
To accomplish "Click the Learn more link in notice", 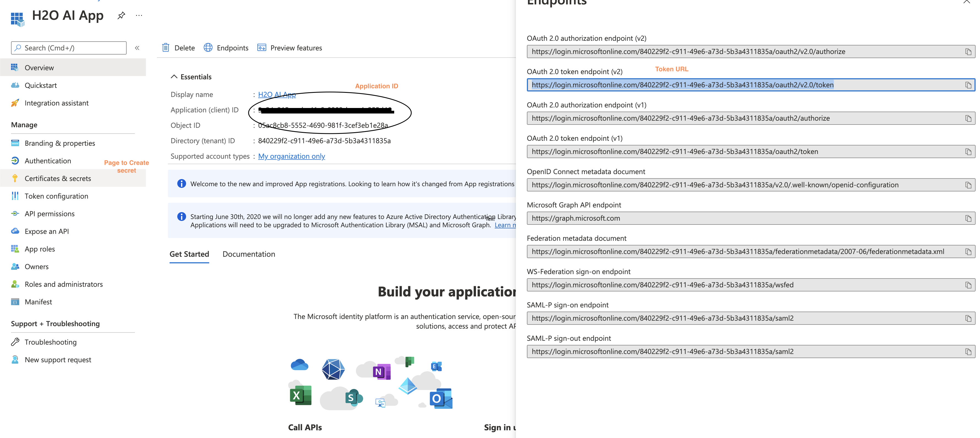I will 505,225.
